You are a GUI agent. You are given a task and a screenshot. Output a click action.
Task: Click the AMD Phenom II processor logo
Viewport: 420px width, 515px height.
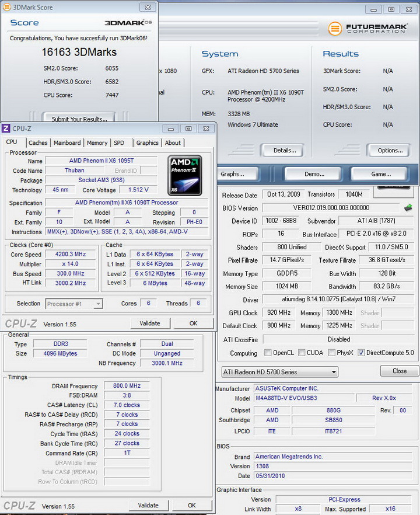[184, 175]
